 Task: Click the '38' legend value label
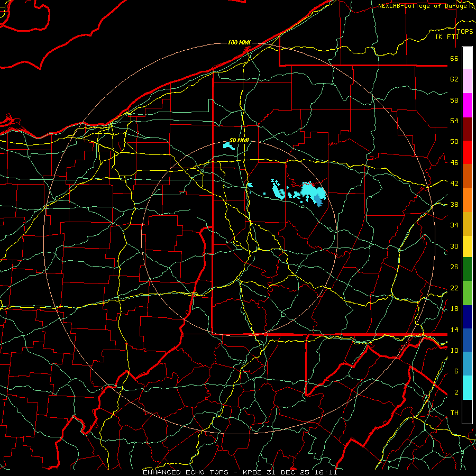pos(454,205)
